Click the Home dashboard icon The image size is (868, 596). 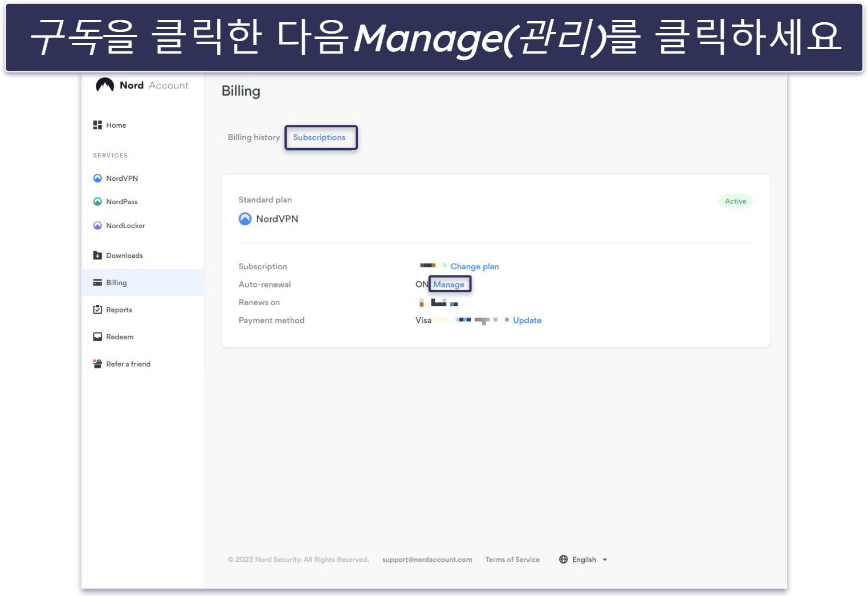(x=97, y=125)
